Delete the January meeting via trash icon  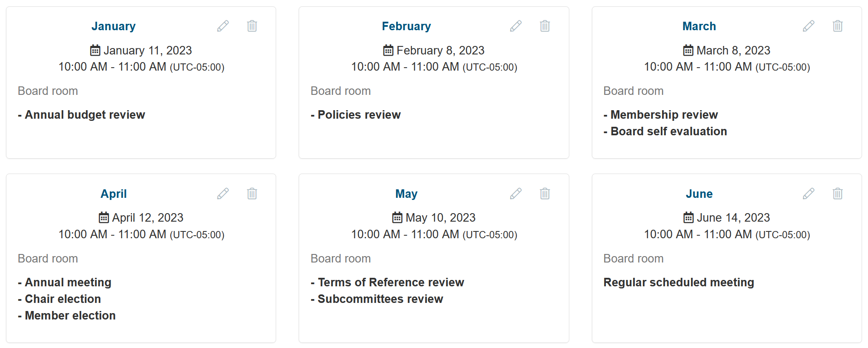click(252, 26)
